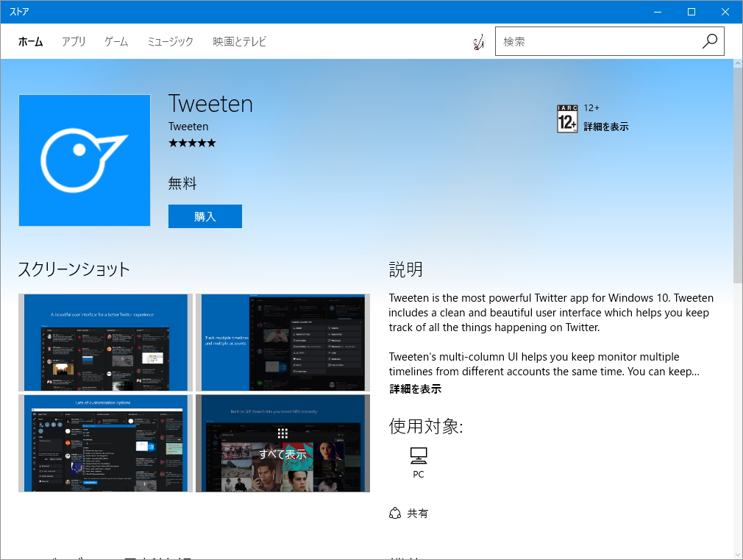Expand description via 詳細を表示 link
The image size is (743, 560).
[415, 389]
